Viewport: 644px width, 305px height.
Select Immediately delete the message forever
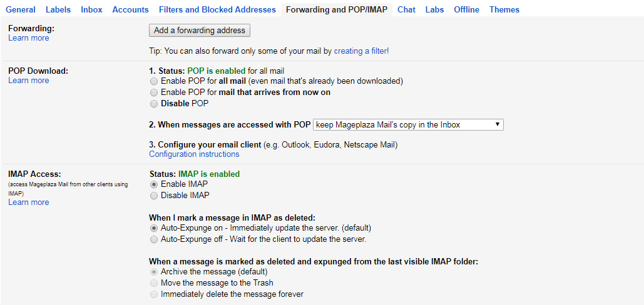pyautogui.click(x=153, y=294)
